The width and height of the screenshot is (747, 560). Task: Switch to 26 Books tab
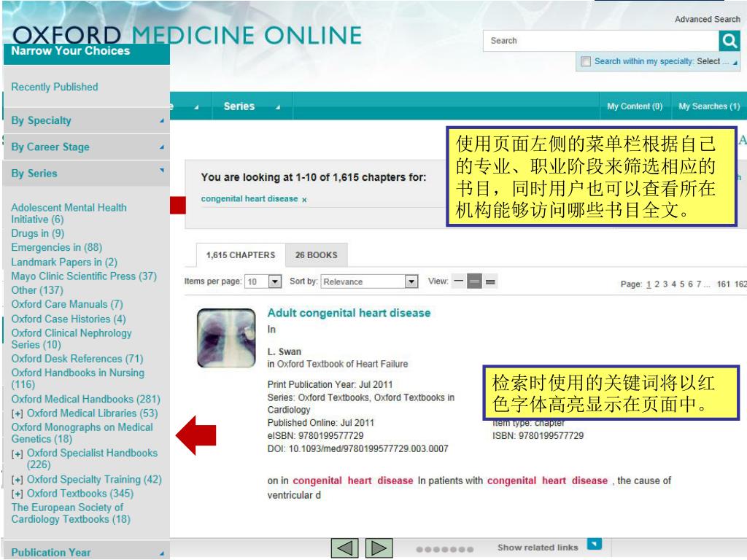coord(317,255)
